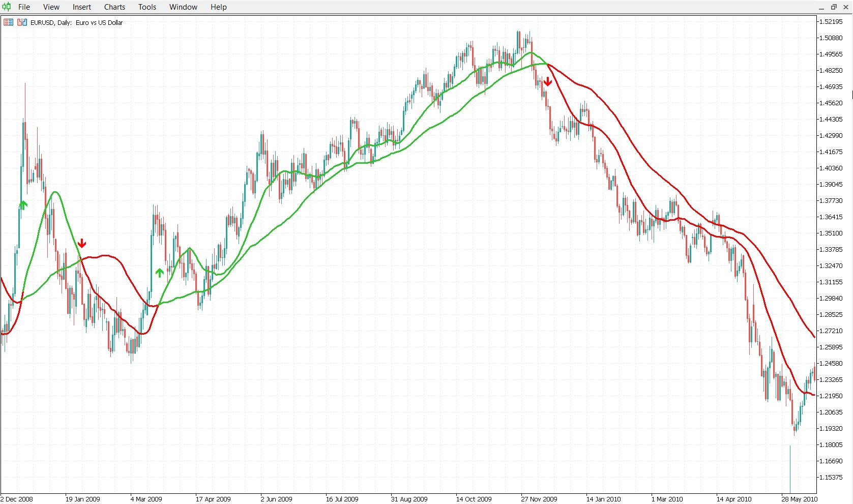The image size is (853, 504).
Task: Restore down the chart window
Action: coord(834,7)
